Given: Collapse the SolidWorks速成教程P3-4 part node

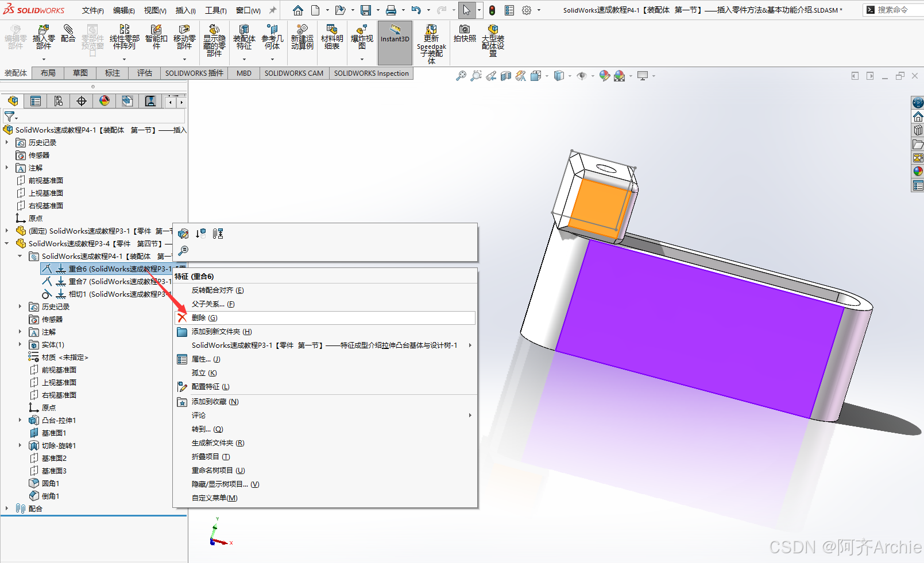Looking at the screenshot, I should coord(7,243).
